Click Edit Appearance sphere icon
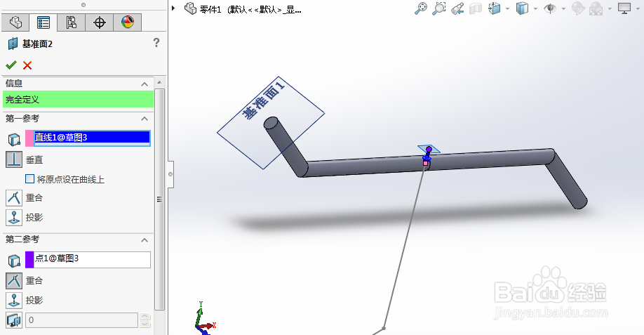 [578, 8]
